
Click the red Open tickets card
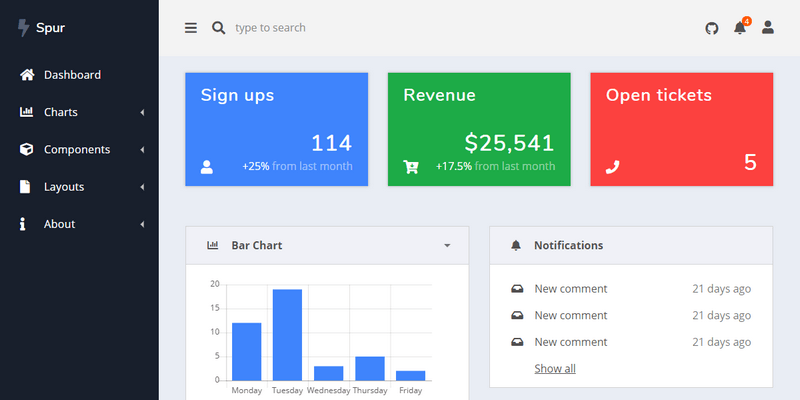coord(680,129)
